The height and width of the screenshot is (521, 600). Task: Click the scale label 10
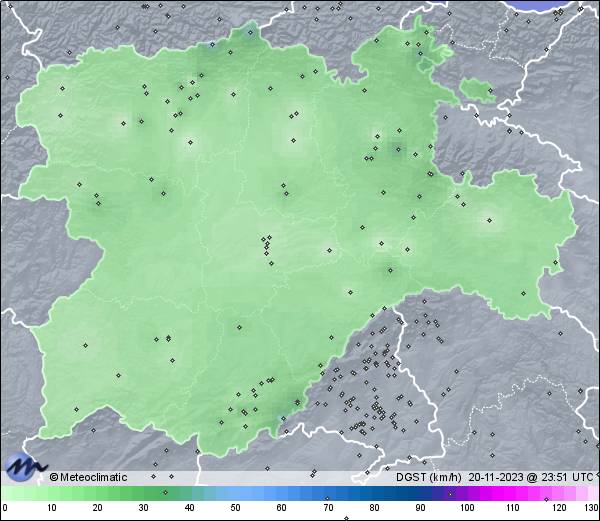(52, 508)
